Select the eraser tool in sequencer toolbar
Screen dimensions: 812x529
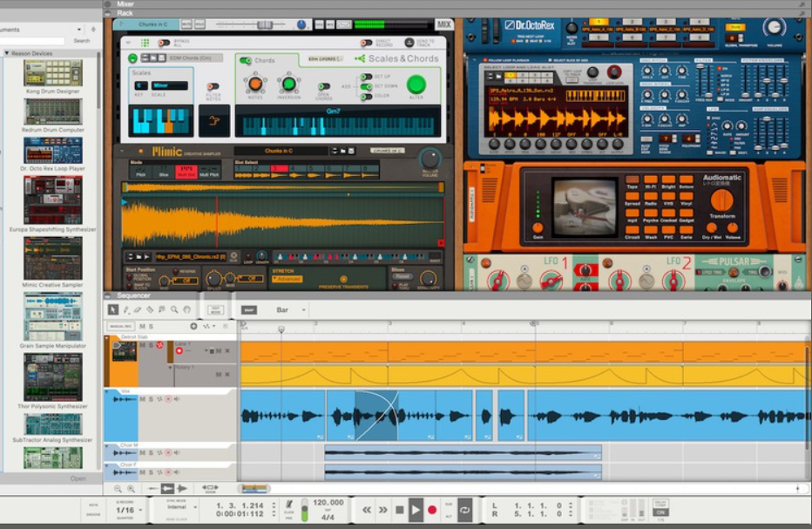(x=138, y=309)
